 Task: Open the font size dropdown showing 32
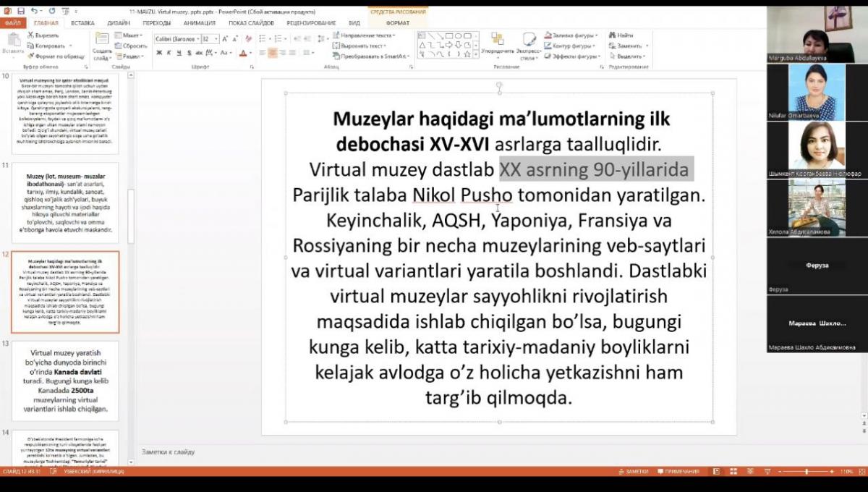216,38
